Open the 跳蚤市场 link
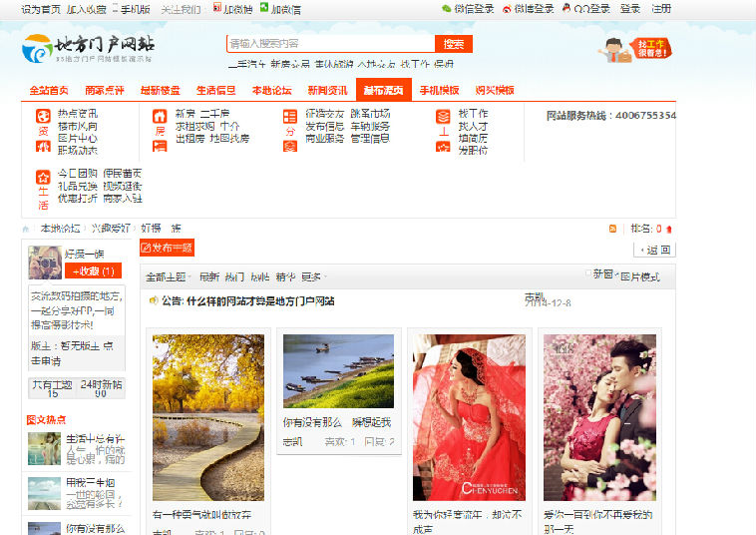 pyautogui.click(x=370, y=114)
